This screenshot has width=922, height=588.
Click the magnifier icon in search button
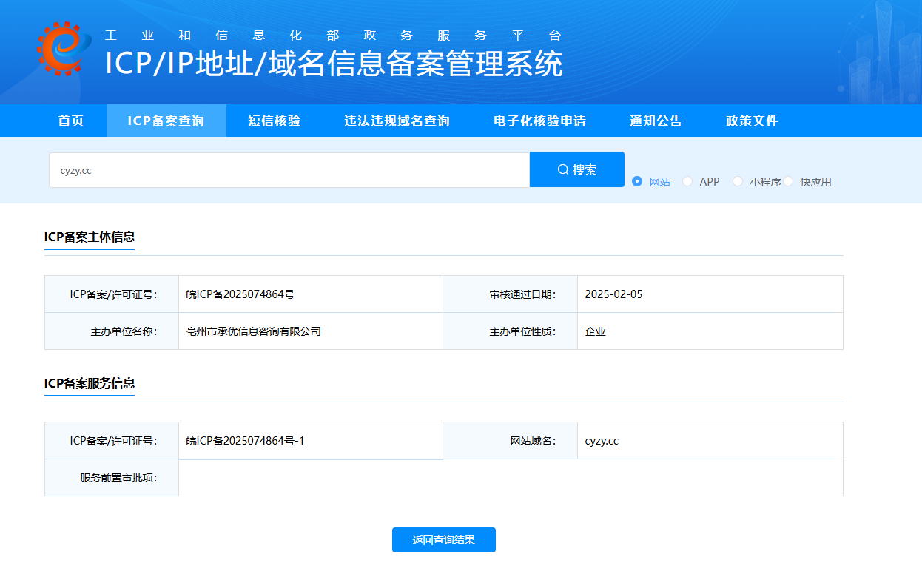coord(563,169)
